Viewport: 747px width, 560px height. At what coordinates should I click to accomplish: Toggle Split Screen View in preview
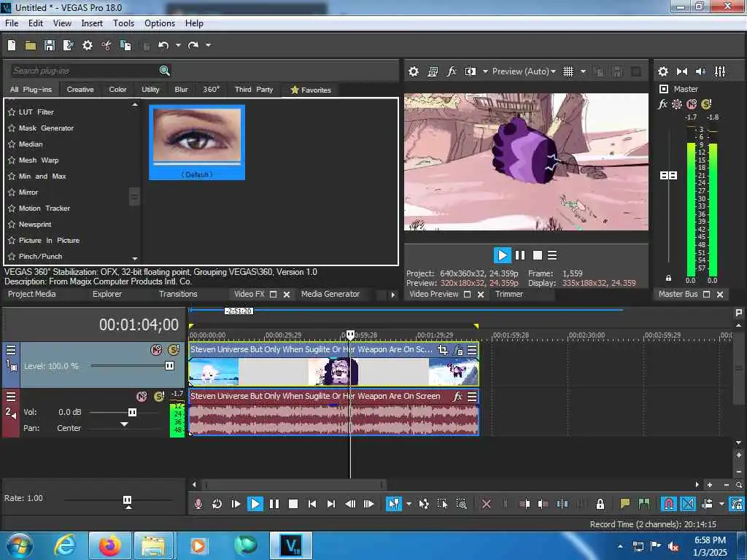pos(471,71)
